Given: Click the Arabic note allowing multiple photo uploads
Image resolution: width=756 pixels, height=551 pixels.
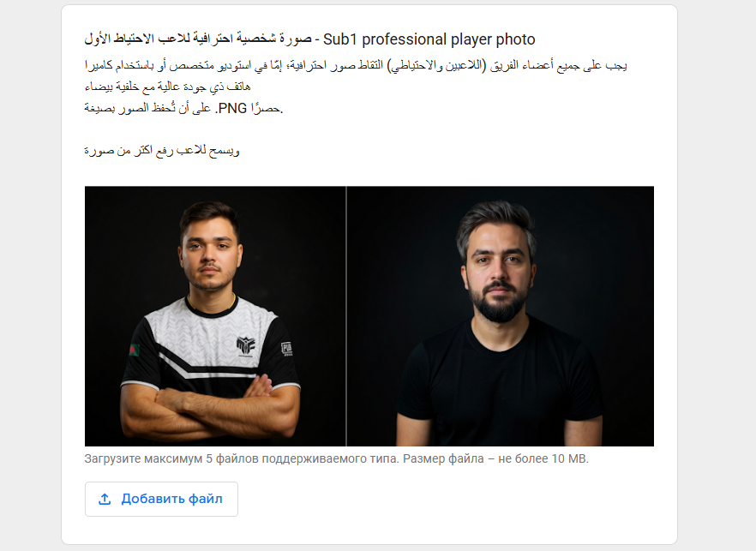Looking at the screenshot, I should pos(162,151).
